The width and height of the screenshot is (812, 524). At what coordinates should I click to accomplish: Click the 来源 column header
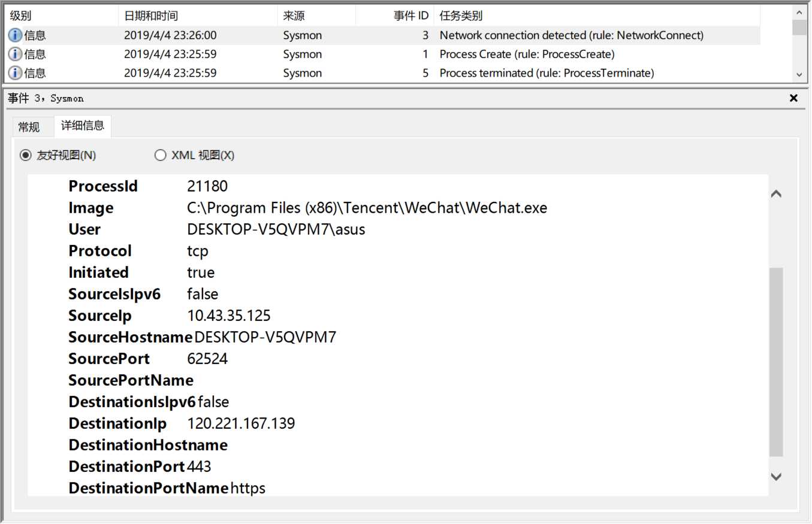[x=316, y=16]
